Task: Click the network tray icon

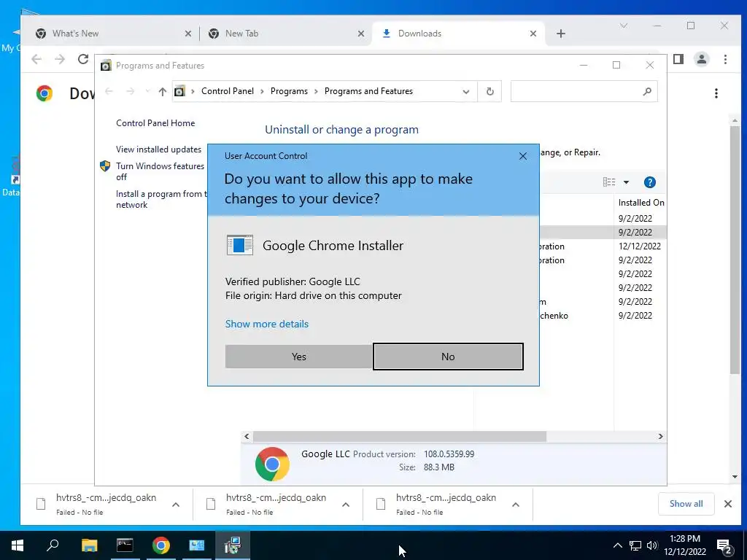Action: click(635, 545)
